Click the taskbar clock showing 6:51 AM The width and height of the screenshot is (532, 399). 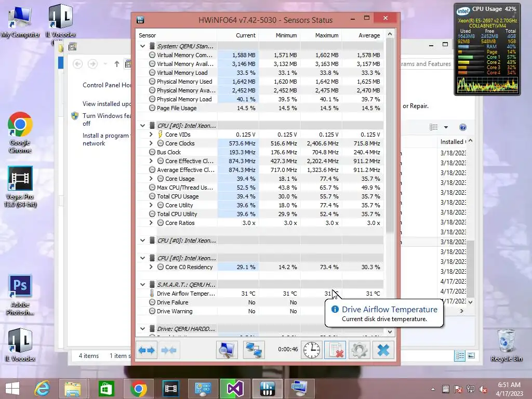click(x=509, y=389)
